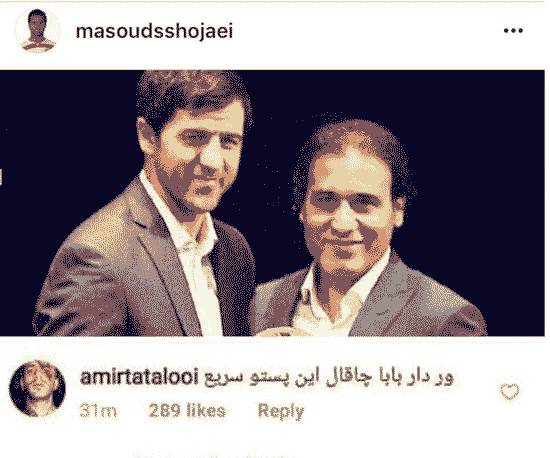The width and height of the screenshot is (550, 458).
Task: Visit the masoudsshojaei username link
Action: click(x=154, y=31)
